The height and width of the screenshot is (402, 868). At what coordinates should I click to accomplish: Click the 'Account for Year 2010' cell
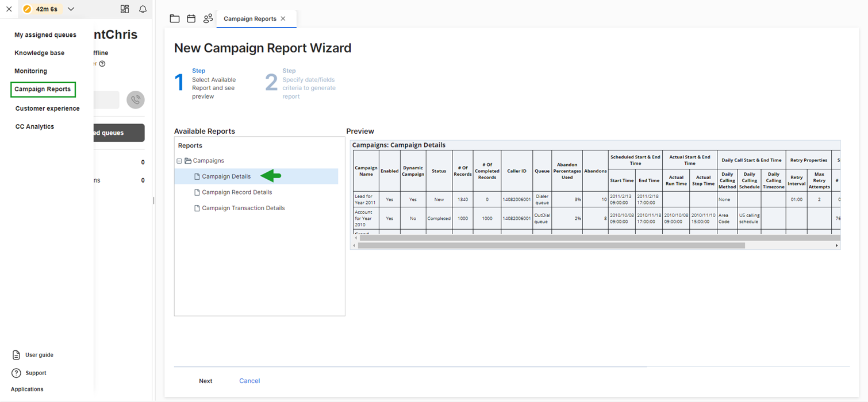coord(366,218)
